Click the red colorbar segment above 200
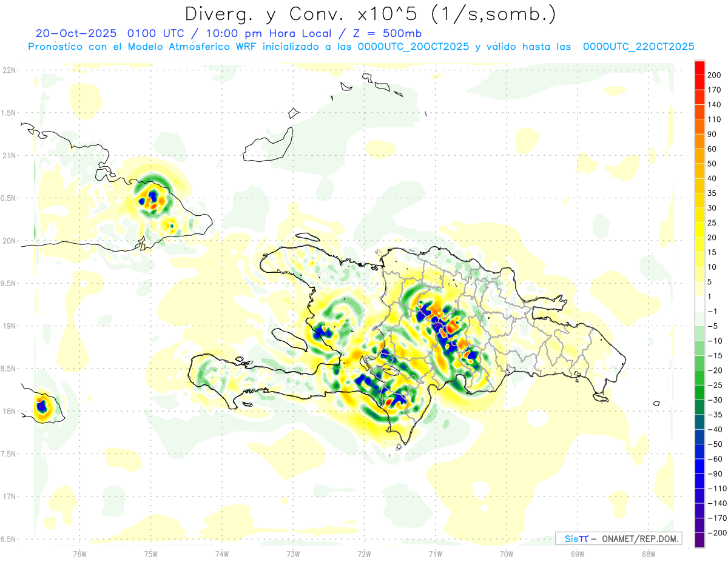The image size is (728, 562). (x=699, y=68)
